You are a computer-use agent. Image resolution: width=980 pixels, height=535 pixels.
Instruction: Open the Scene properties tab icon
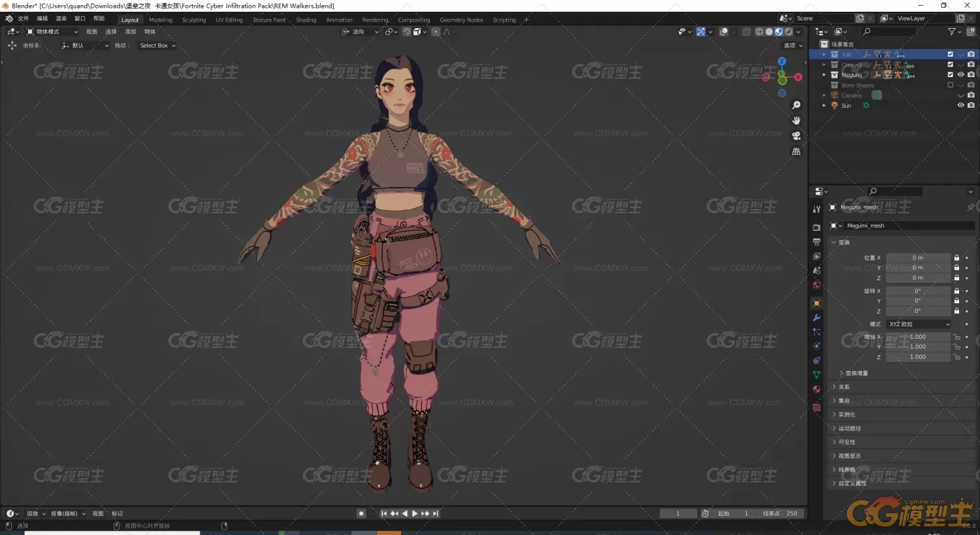[817, 270]
